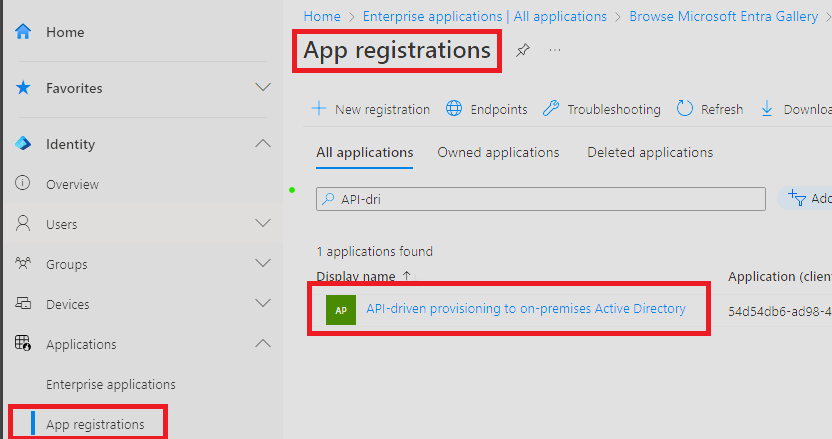
Task: Click the Identity diamond icon
Action: [x=23, y=144]
